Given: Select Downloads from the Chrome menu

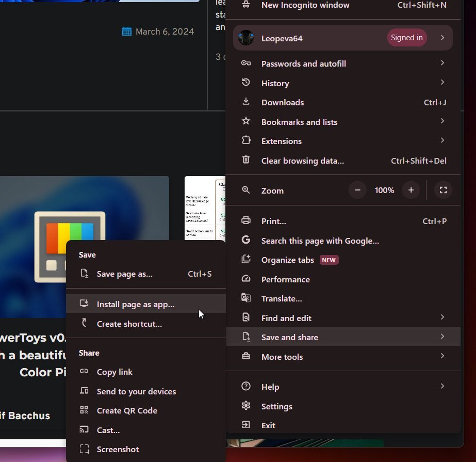Looking at the screenshot, I should [x=343, y=102].
